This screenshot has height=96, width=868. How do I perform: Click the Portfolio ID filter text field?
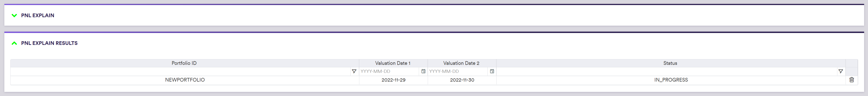pyautogui.click(x=180, y=71)
